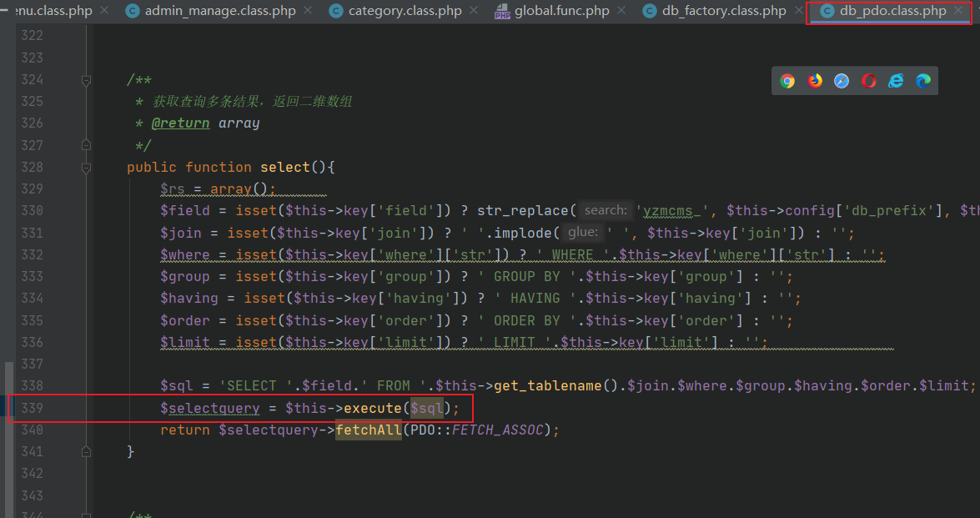
Task: Open page in Internet Explorer icon
Action: 897,81
